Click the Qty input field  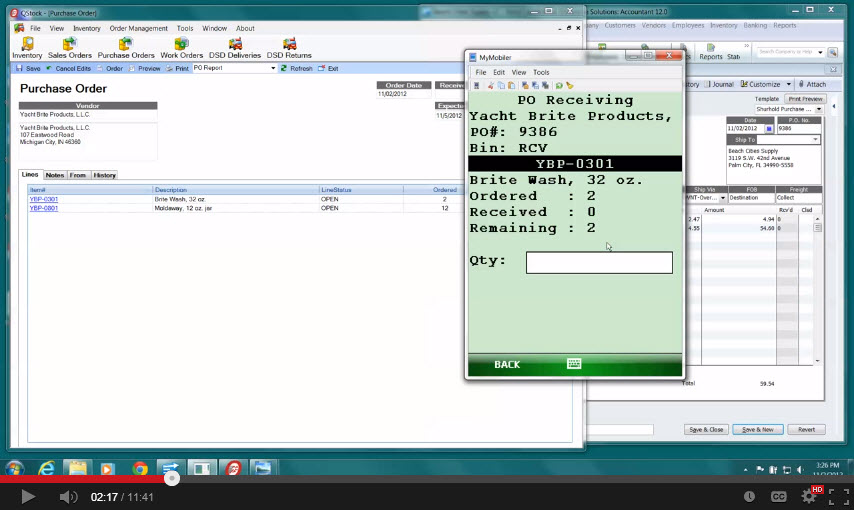(599, 263)
